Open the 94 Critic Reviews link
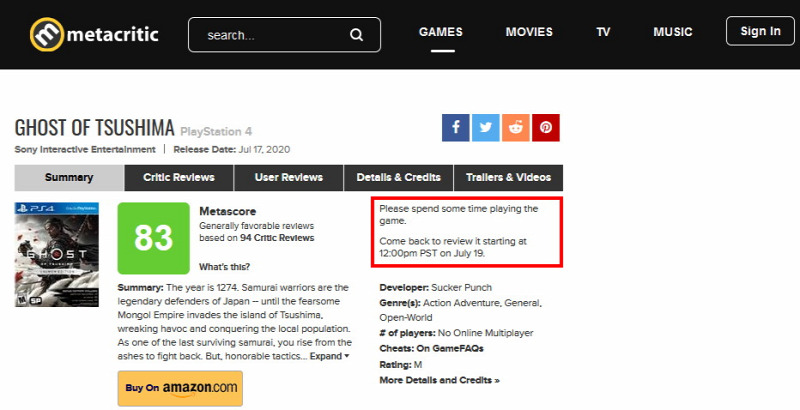The width and height of the screenshot is (800, 410). pos(277,238)
